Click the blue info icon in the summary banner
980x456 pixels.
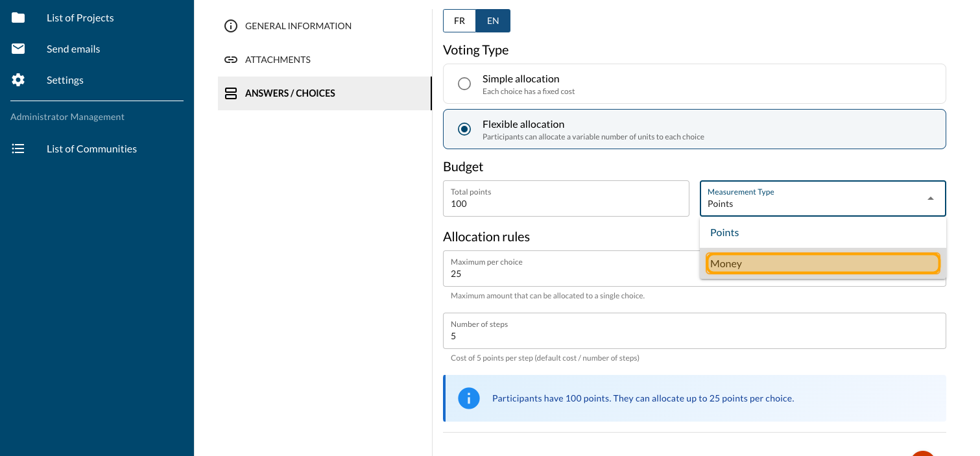point(468,398)
